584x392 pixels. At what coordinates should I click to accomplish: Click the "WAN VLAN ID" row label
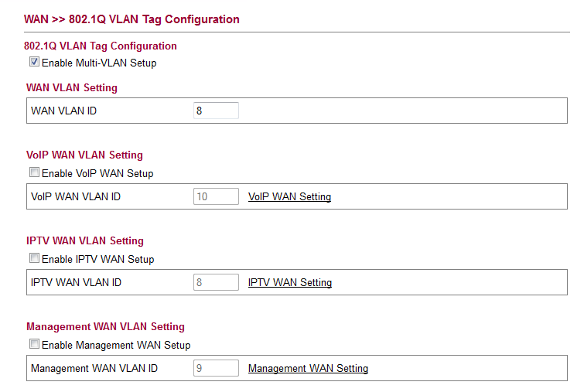[63, 111]
